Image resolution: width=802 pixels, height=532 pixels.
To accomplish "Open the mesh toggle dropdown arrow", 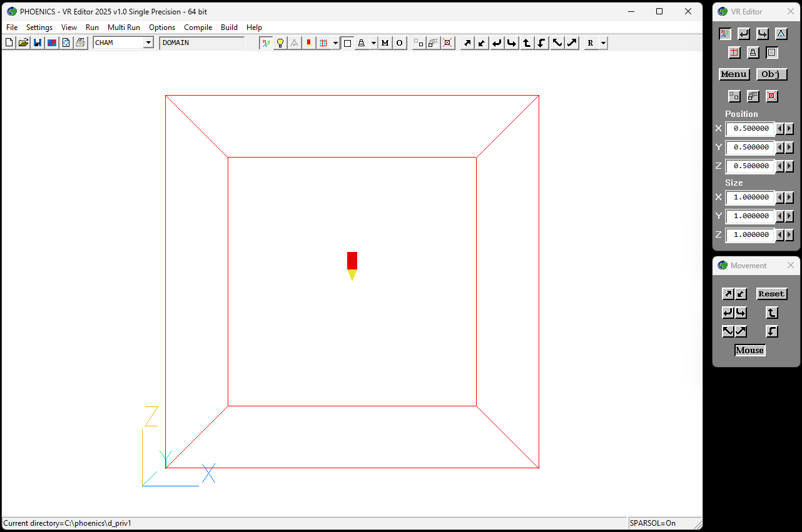I will [x=336, y=43].
